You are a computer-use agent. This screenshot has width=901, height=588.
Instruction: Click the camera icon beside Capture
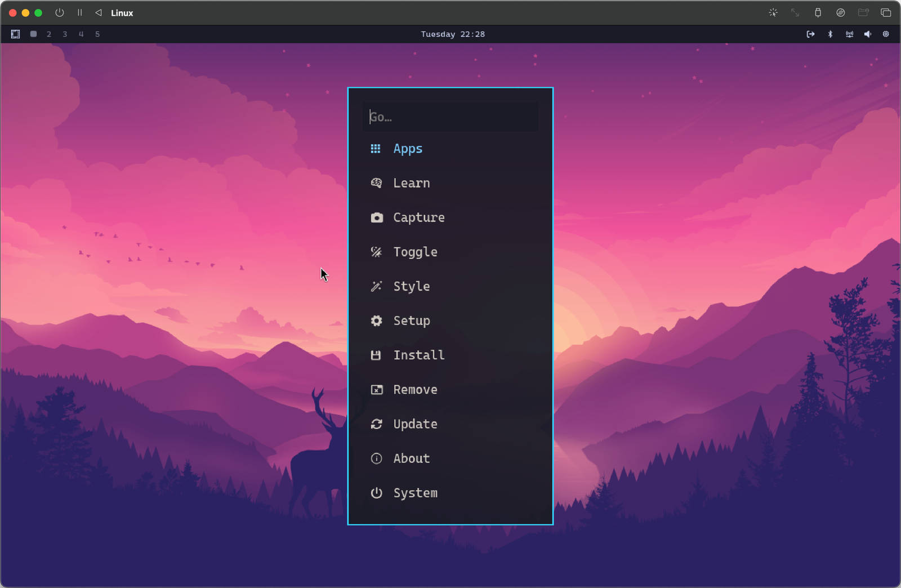(x=376, y=217)
